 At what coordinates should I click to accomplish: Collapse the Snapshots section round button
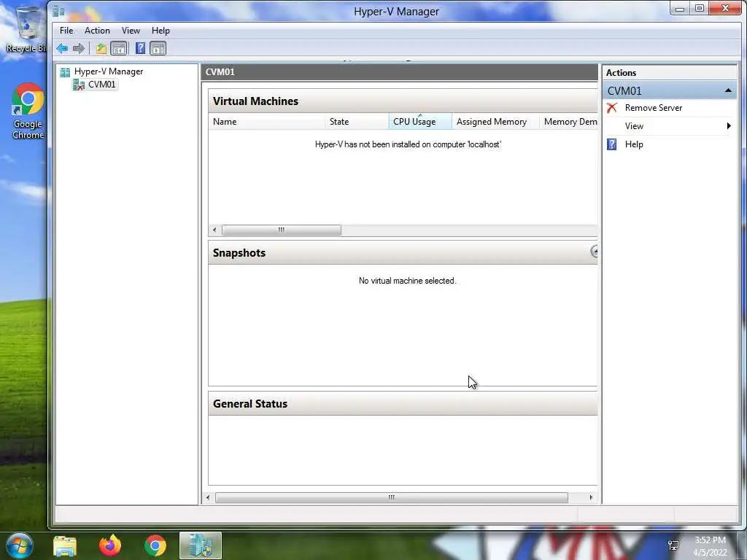pos(594,251)
